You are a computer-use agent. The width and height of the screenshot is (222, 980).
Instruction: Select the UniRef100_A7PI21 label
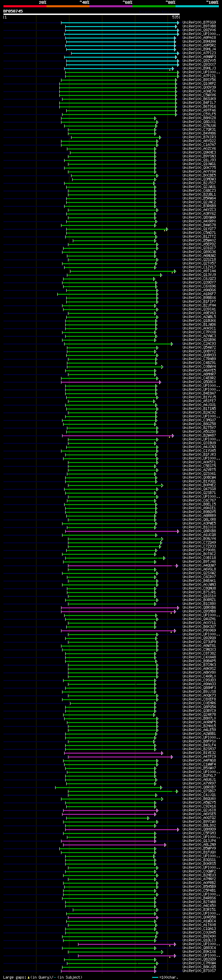[199, 76]
